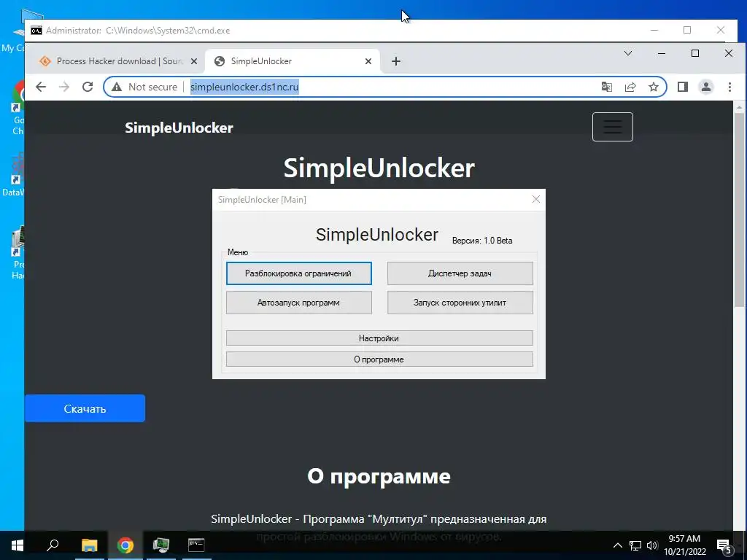Viewport: 747px width, 560px height.
Task: Click Chrome icon in taskbar
Action: point(125,545)
